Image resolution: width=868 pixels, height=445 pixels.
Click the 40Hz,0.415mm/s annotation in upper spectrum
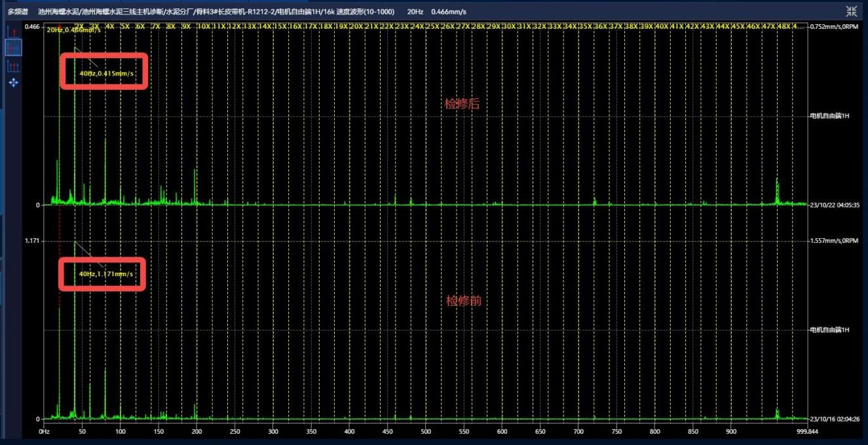[106, 73]
